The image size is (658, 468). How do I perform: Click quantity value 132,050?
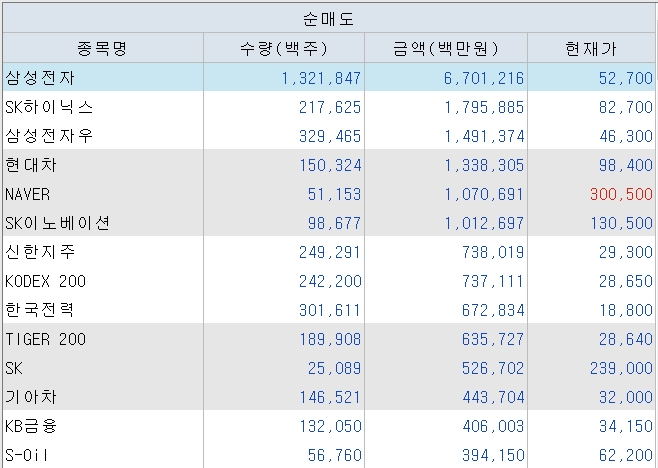coord(330,426)
